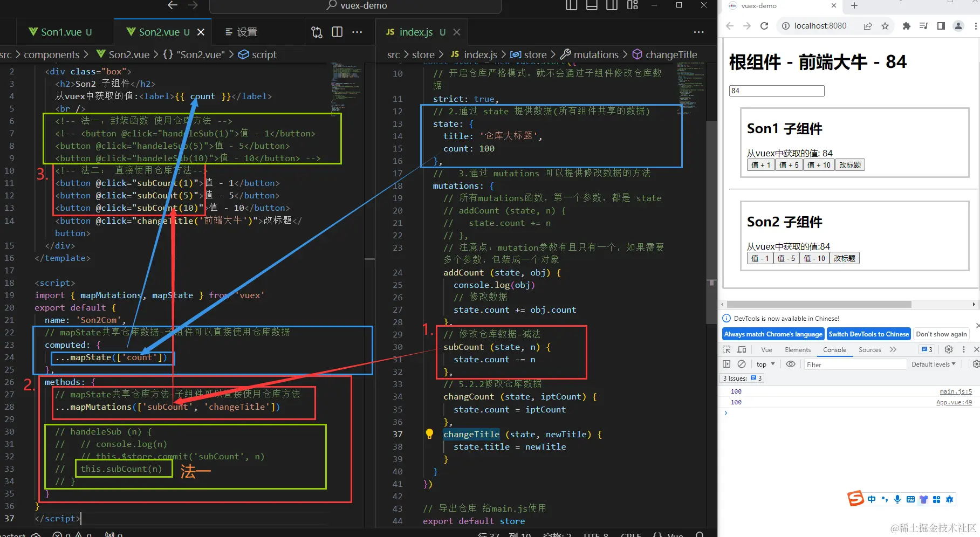Image resolution: width=980 pixels, height=537 pixels.
Task: Clear the console icon
Action: [x=742, y=364]
